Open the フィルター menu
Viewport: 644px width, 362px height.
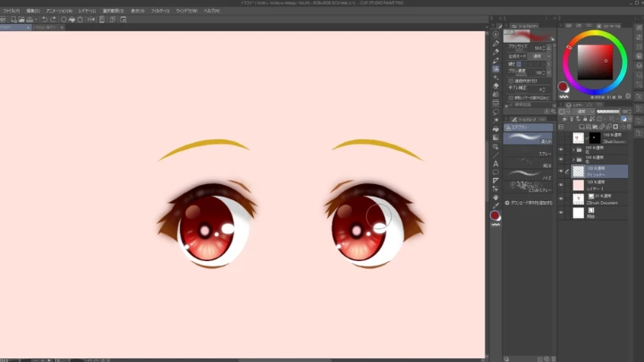coord(160,11)
